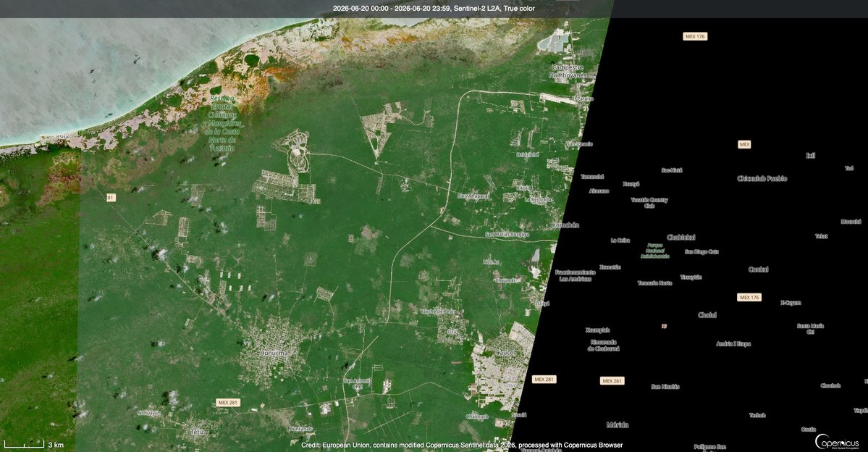Click the Komchén label
Viewport: 868px width, 452px height.
click(x=565, y=225)
